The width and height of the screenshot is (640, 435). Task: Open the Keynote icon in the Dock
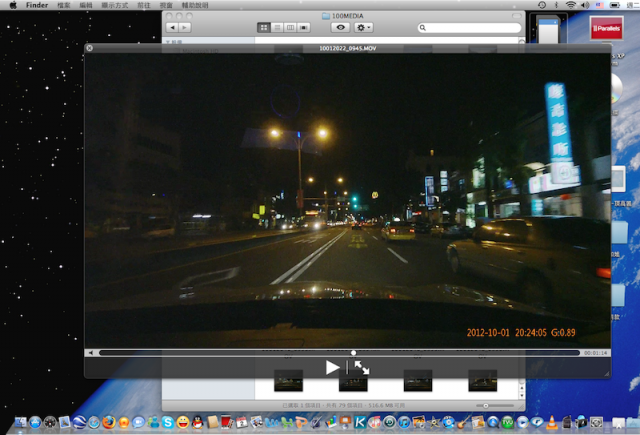click(345, 422)
